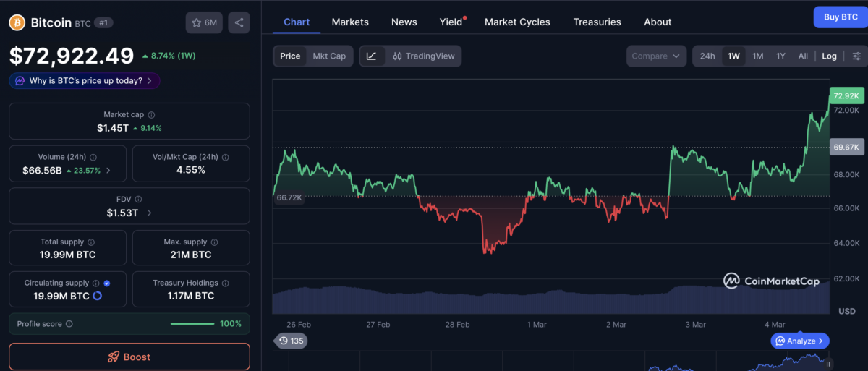Click the line chart type icon
The height and width of the screenshot is (371, 868).
tap(372, 56)
